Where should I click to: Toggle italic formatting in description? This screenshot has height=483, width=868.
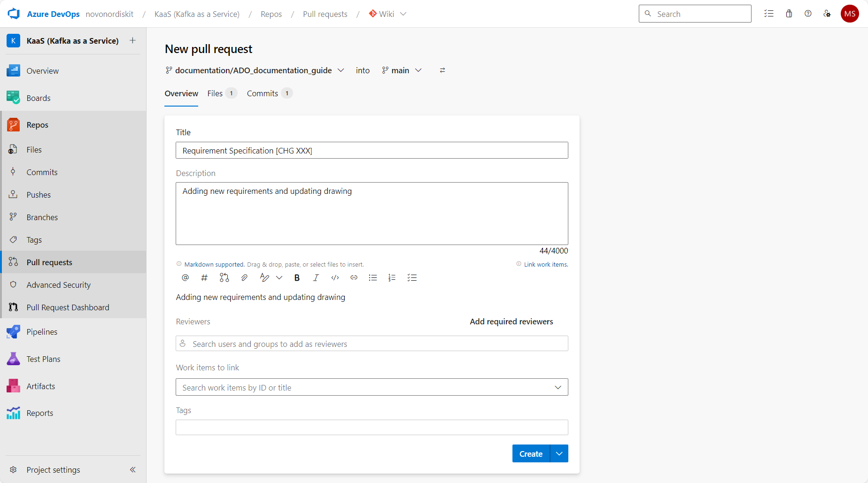pyautogui.click(x=316, y=277)
